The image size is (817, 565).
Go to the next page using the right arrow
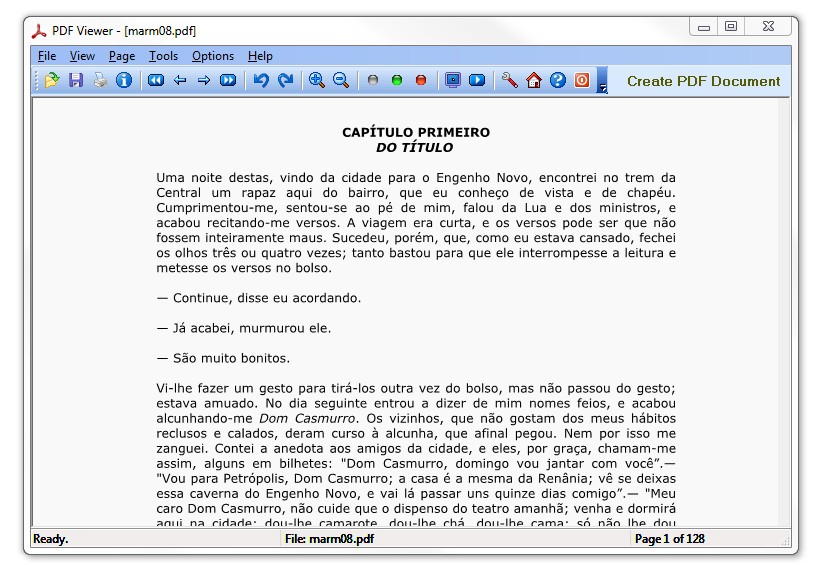point(204,80)
